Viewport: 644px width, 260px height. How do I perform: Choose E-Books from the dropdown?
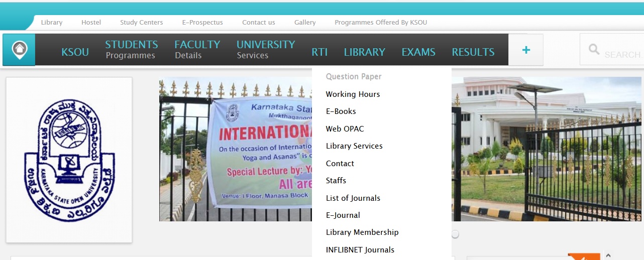point(341,111)
